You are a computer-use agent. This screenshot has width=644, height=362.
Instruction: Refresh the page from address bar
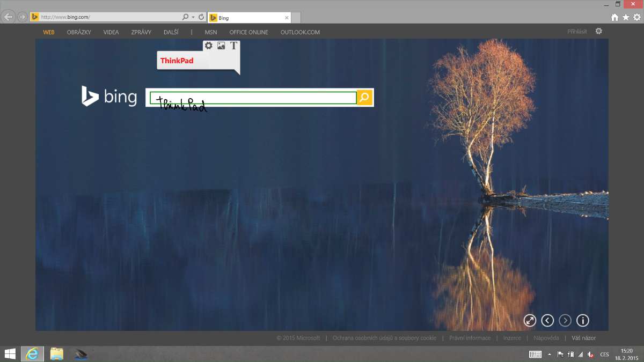click(x=201, y=17)
